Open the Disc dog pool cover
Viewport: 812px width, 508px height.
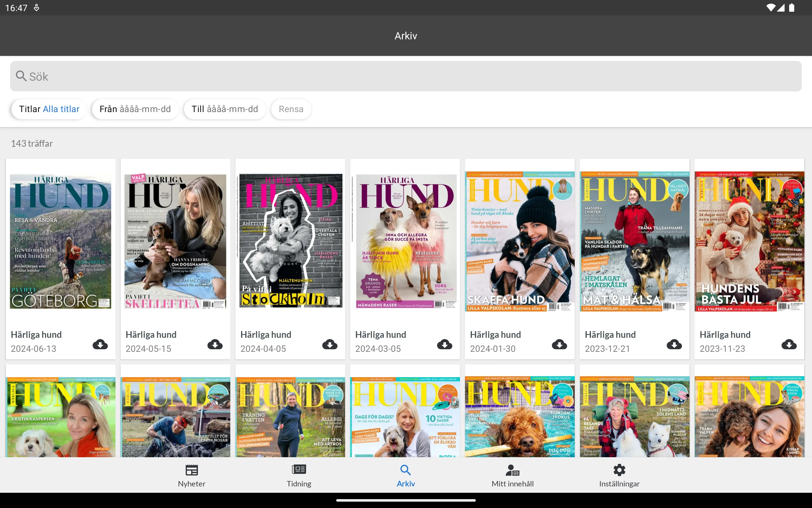pos(520,417)
